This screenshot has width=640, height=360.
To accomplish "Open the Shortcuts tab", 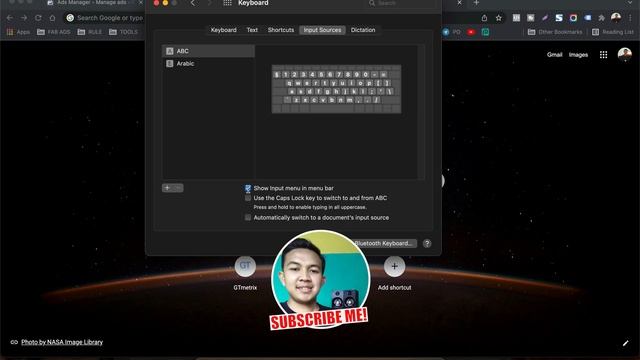I will [280, 30].
